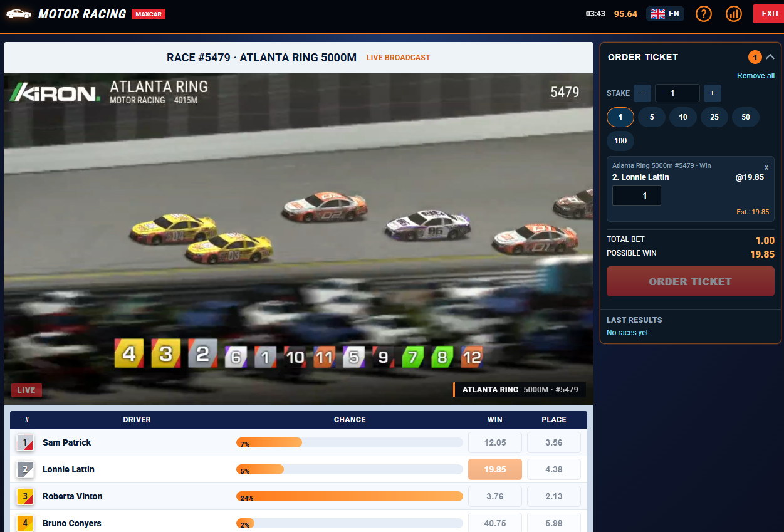Viewport: 784px width, 532px height.
Task: Pick Sam Patrick place odds 3.56
Action: 554,442
